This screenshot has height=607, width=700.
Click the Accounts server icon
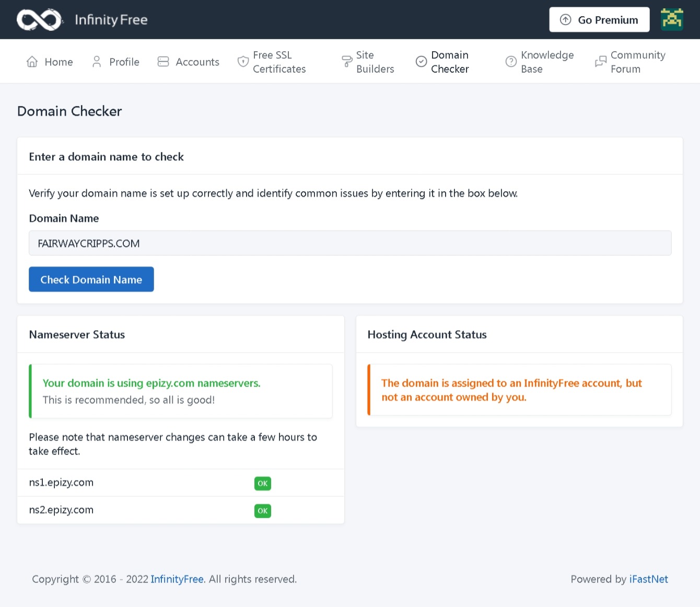tap(163, 62)
